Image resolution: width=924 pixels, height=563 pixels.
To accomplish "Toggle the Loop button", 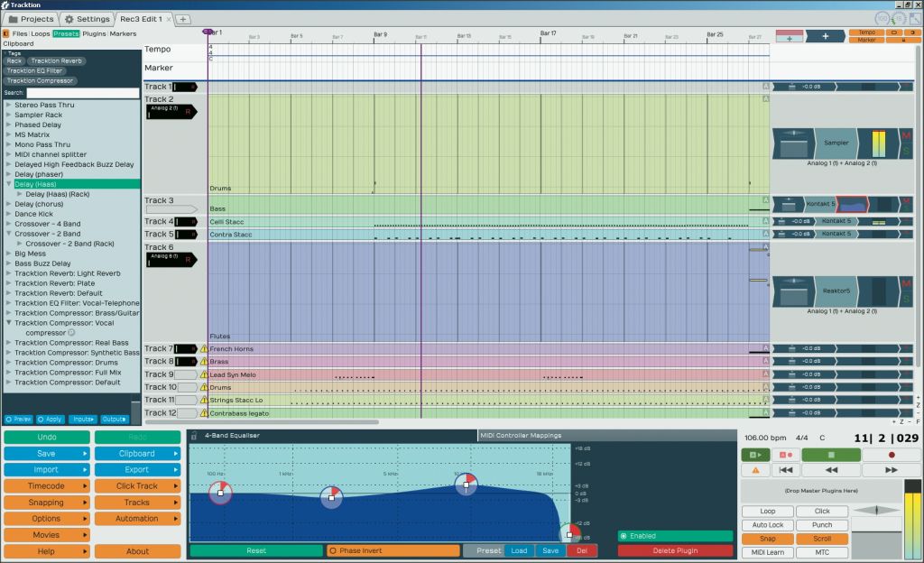I will point(767,512).
